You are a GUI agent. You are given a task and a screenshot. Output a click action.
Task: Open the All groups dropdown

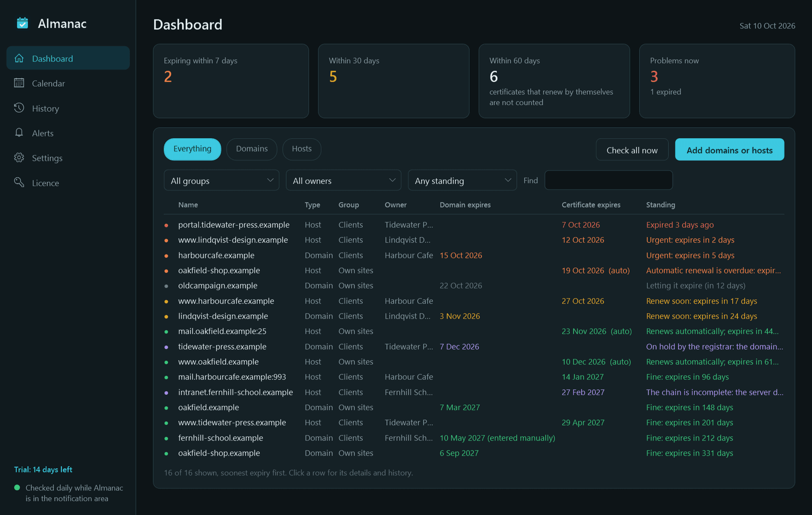221,180
